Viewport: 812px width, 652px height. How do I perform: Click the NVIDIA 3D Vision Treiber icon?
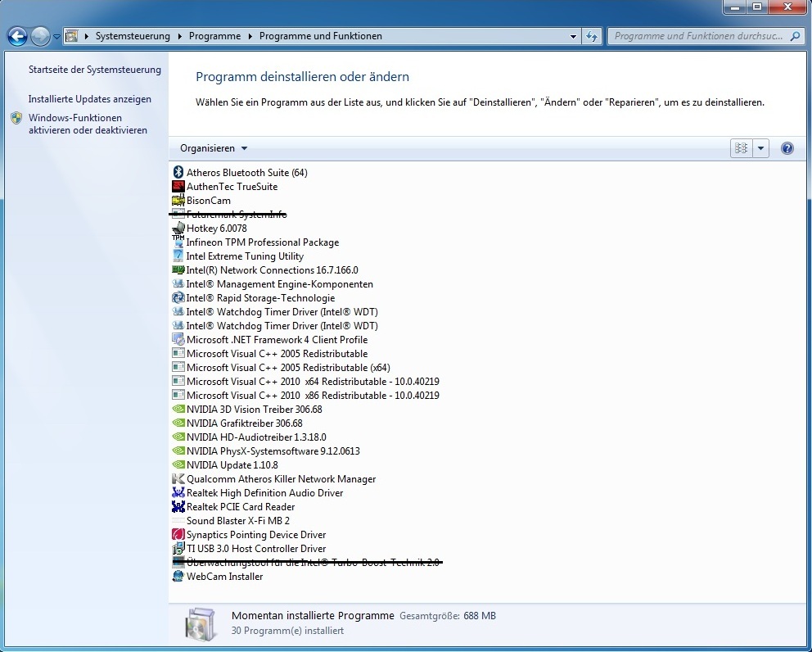(178, 409)
